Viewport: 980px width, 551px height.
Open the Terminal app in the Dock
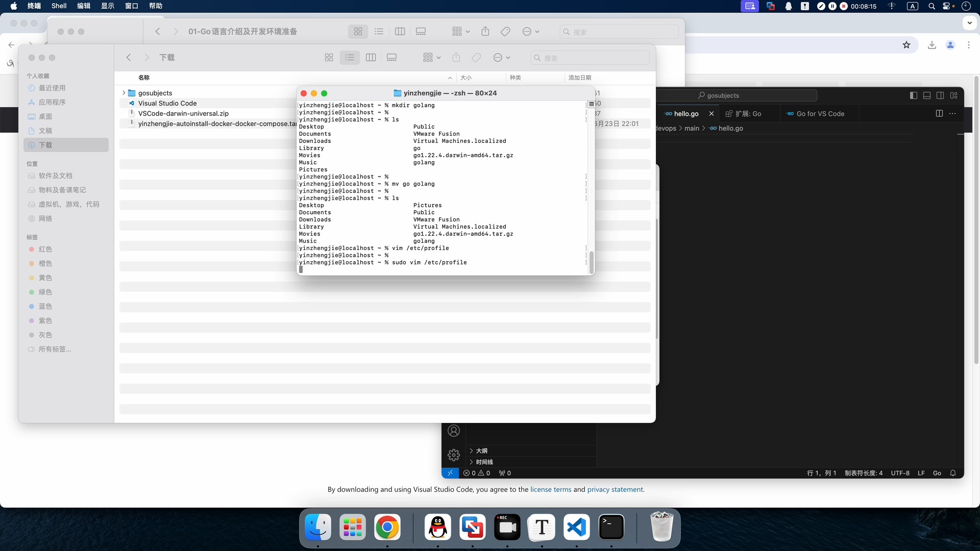(x=611, y=527)
